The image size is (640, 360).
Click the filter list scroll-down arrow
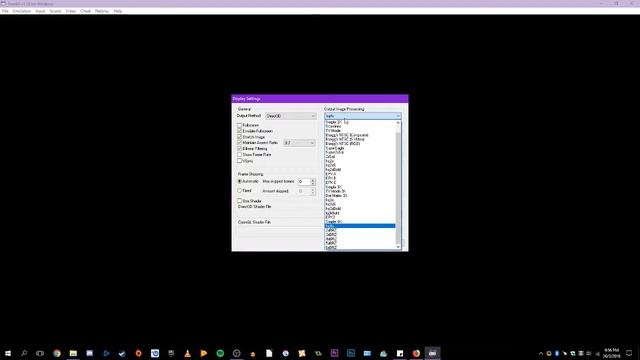click(x=398, y=247)
